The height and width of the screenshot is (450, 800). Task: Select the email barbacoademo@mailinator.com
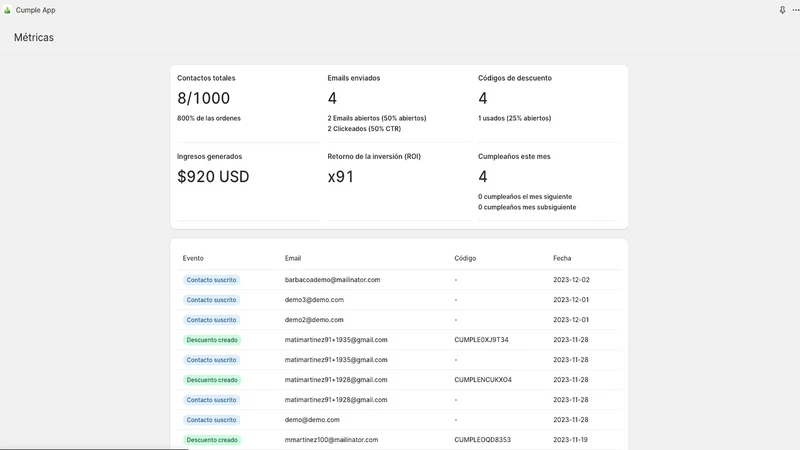333,280
